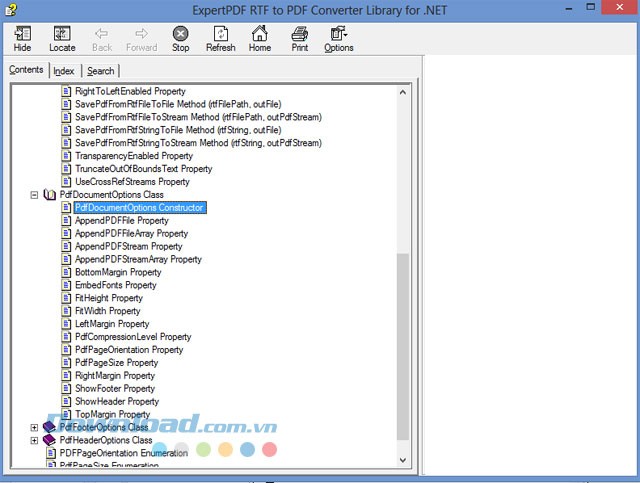Open AppendPDFFileArray Property topic
The image size is (640, 483).
[x=131, y=234]
